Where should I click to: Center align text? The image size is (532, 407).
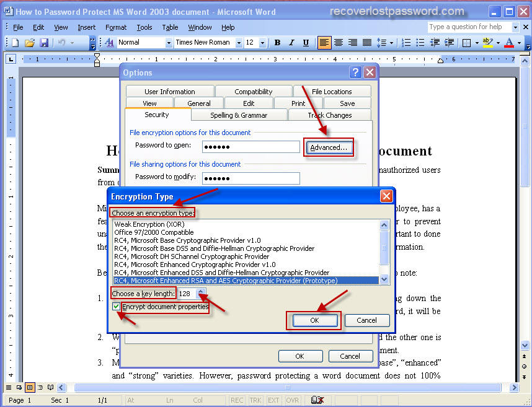coord(339,43)
